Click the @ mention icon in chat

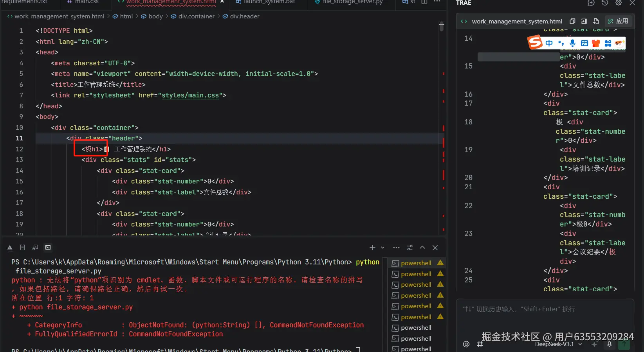click(x=466, y=344)
